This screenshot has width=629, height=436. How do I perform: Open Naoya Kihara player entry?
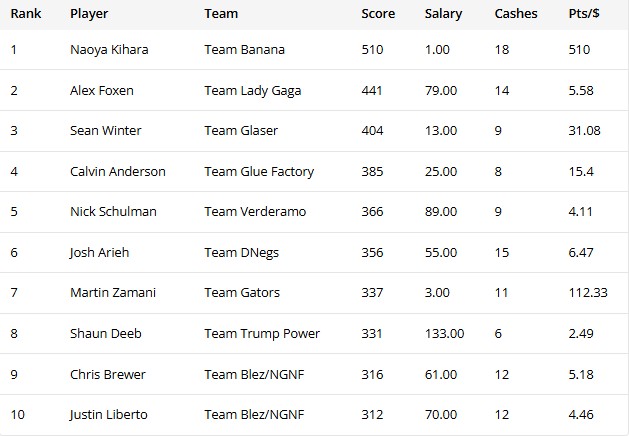point(109,50)
